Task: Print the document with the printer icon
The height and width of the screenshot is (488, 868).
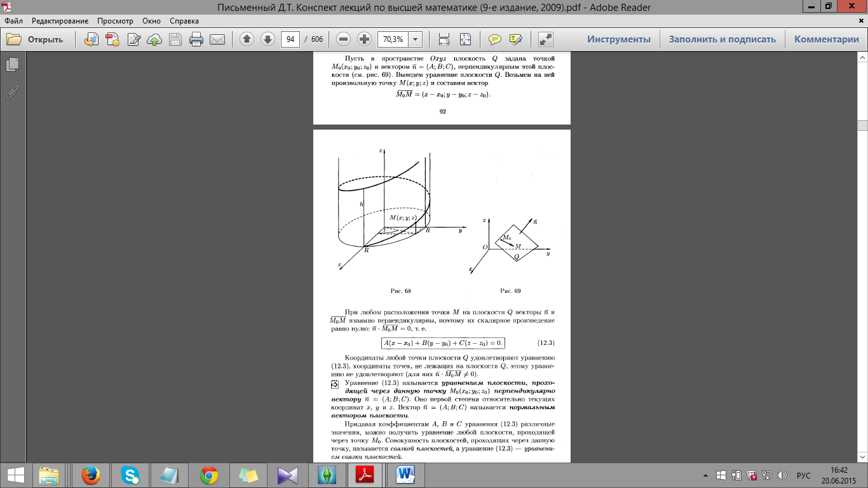Action: pyautogui.click(x=196, y=39)
